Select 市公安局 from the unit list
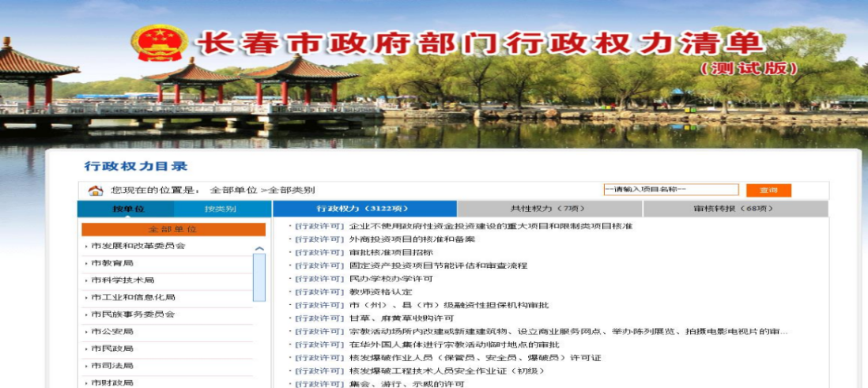Image resolution: width=868 pixels, height=388 pixels. tap(111, 331)
